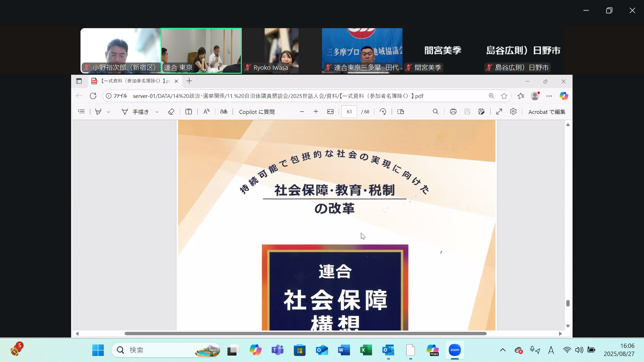Screen dimensions: 644x362
Task: Open Edge settings and more menu
Action: coord(549,96)
